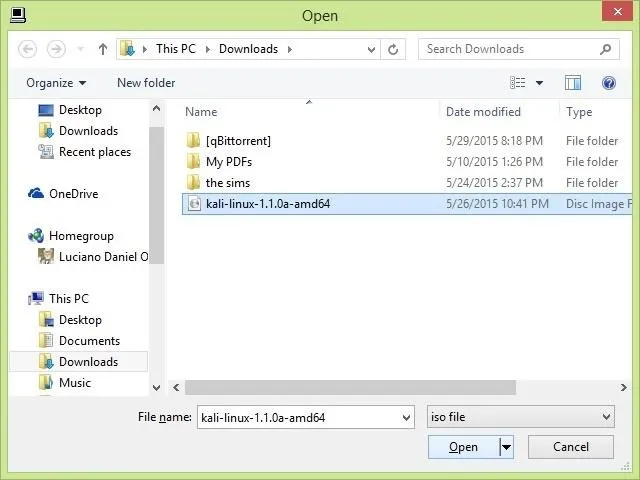Go up one folder level

[x=103, y=49]
